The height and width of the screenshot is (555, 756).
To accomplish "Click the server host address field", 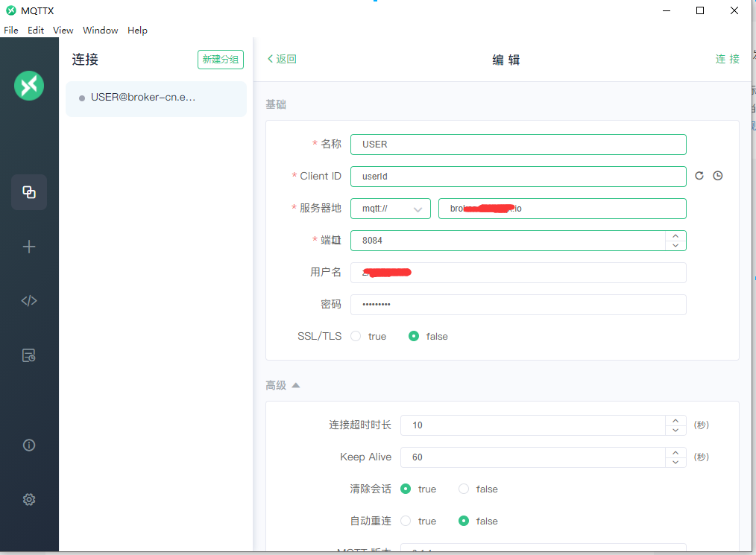I will coord(562,209).
